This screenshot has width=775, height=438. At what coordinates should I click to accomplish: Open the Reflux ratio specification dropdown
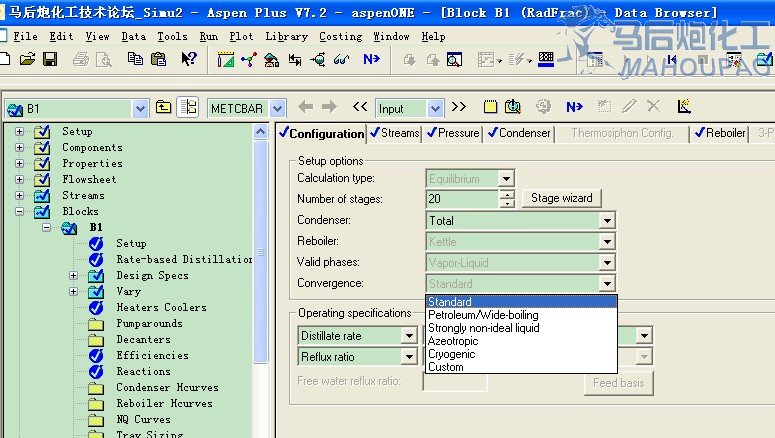tap(409, 356)
